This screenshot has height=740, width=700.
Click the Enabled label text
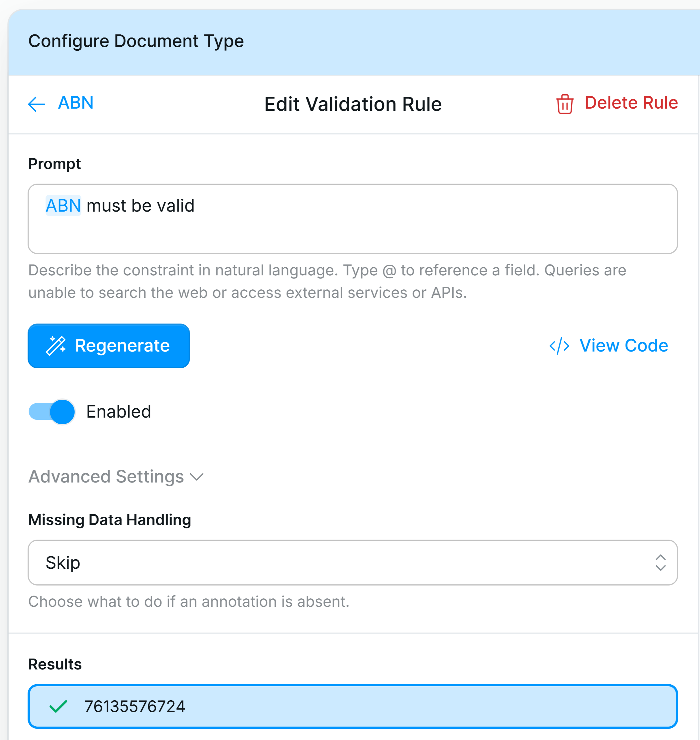point(119,412)
